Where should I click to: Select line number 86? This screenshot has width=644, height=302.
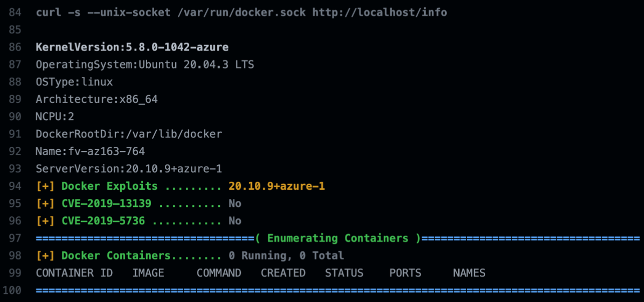15,47
